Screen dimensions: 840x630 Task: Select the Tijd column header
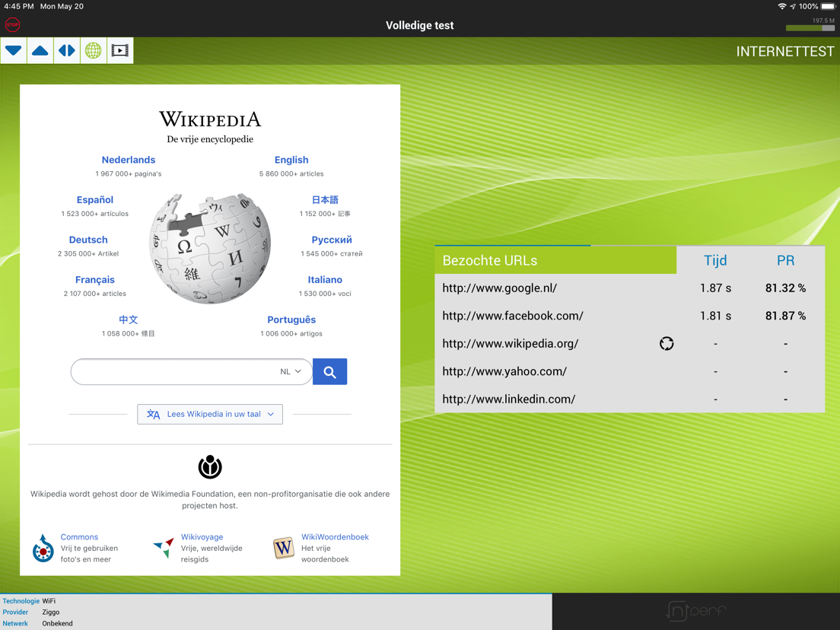715,260
